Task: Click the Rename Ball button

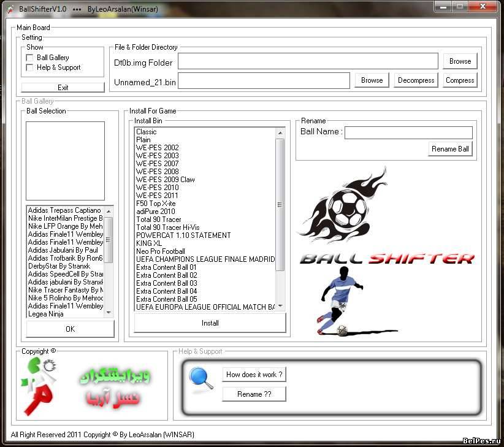Action: coord(450,149)
